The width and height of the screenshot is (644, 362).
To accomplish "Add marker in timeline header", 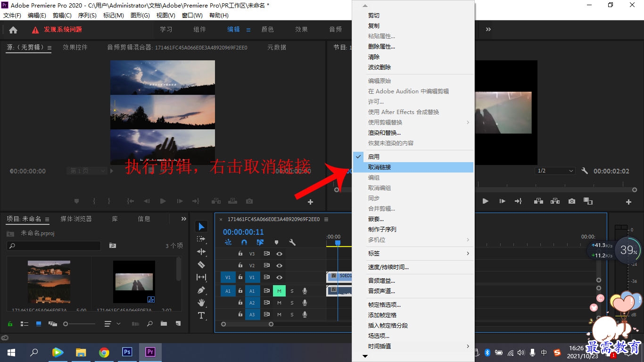I will pos(276,242).
